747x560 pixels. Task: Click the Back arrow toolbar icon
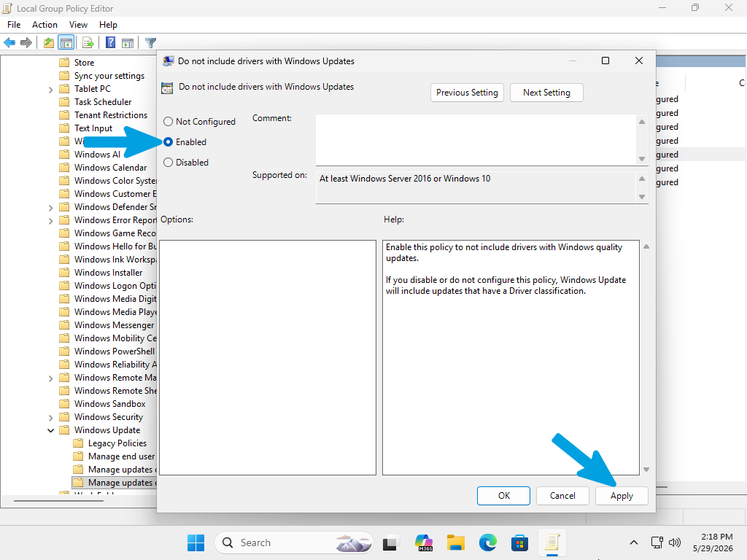coord(9,43)
